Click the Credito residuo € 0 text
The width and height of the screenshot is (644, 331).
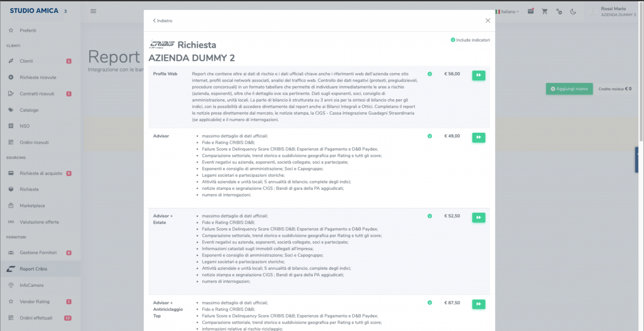pos(615,89)
